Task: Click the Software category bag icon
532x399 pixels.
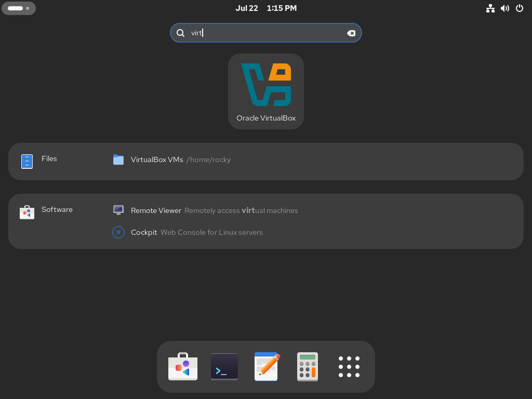Action: [x=27, y=212]
